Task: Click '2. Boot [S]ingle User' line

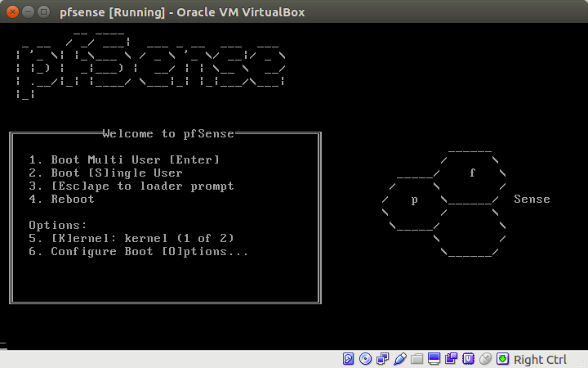Action: point(105,173)
